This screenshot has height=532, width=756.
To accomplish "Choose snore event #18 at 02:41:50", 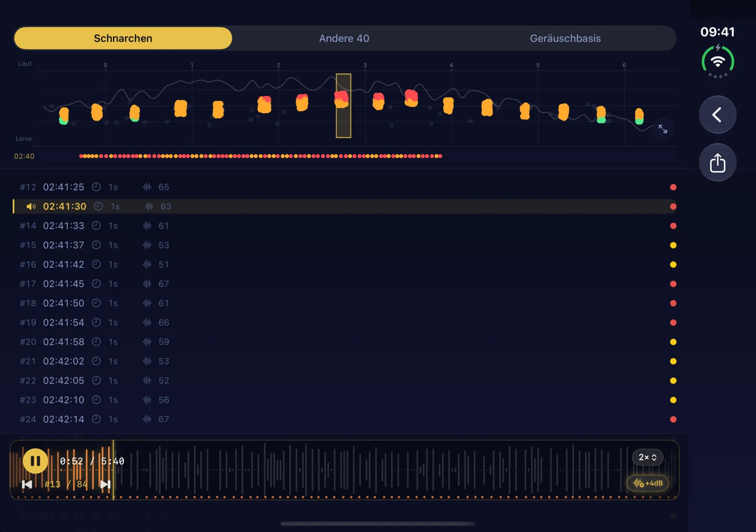I will [x=345, y=303].
